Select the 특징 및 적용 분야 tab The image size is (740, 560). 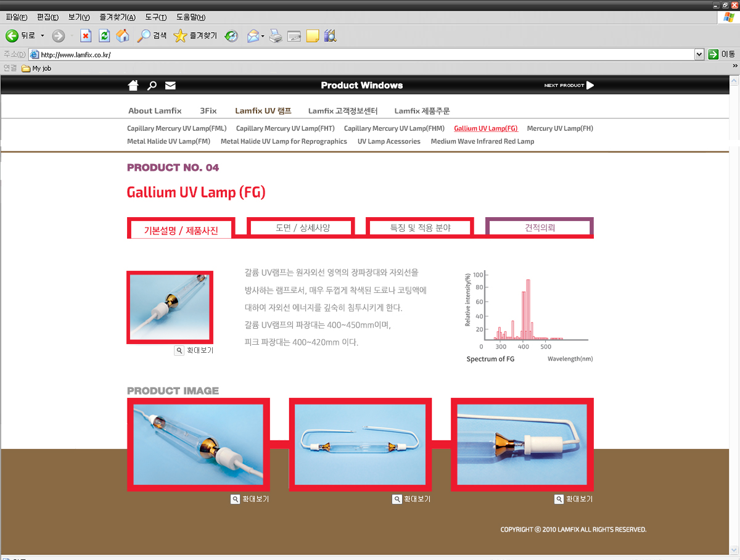coord(420,228)
